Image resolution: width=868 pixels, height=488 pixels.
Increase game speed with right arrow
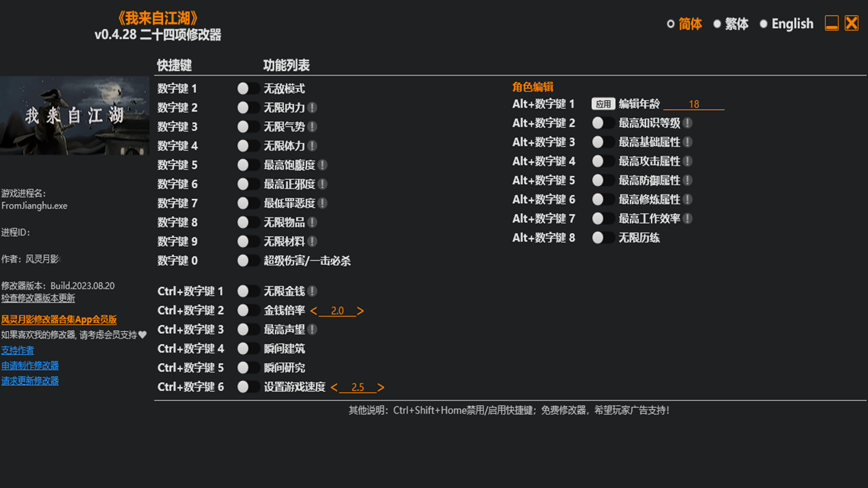381,388
